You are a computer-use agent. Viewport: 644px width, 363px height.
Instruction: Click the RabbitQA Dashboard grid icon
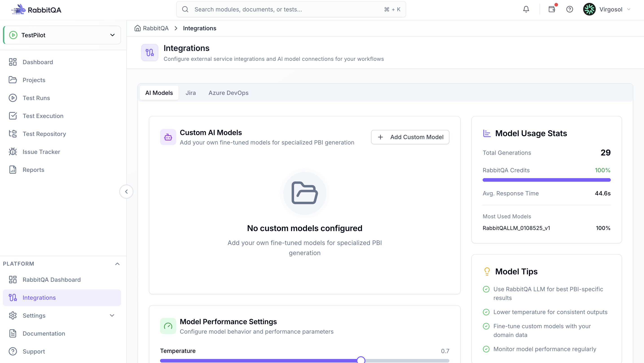coord(13,280)
